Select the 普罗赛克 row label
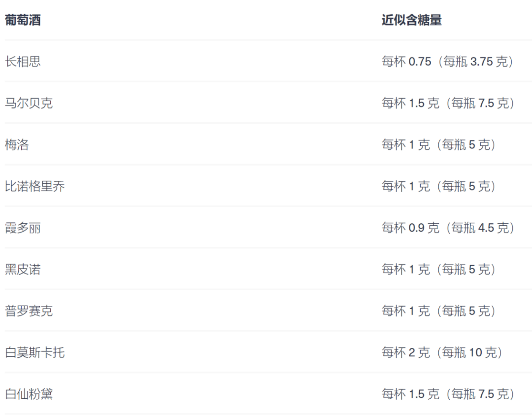This screenshot has height=415, width=532. [29, 311]
